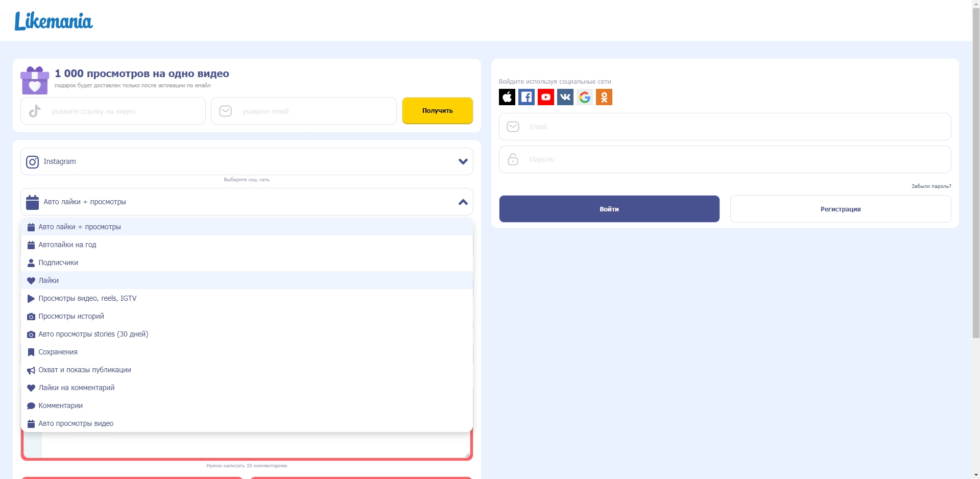Sign in with Facebook icon
The width and height of the screenshot is (980, 479).
point(527,97)
